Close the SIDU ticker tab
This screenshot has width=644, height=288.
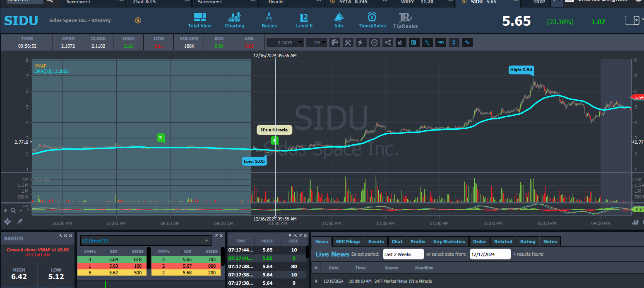pyautogui.click(x=517, y=2)
